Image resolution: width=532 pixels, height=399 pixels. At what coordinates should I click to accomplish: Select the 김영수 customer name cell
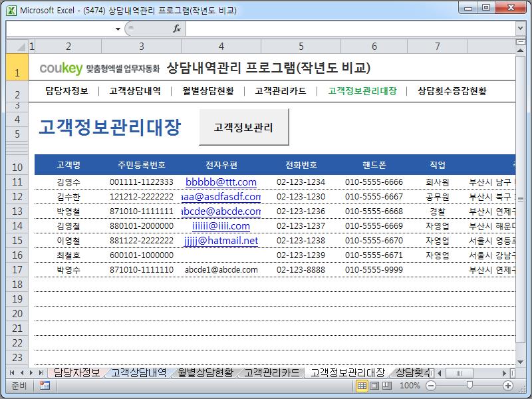(x=68, y=182)
